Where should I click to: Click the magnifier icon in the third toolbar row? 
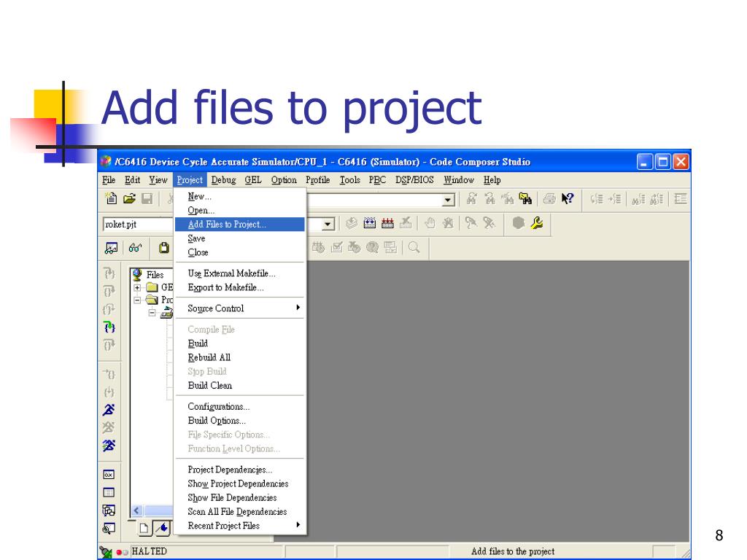[x=414, y=247]
